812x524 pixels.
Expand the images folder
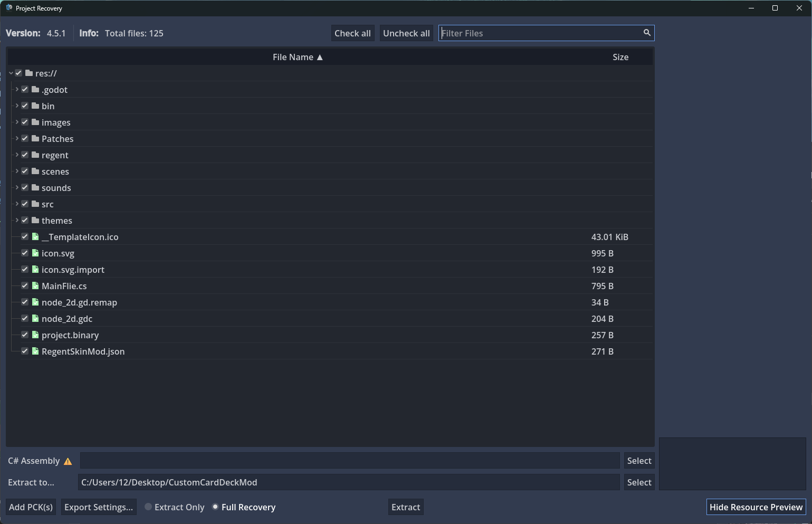tap(17, 122)
